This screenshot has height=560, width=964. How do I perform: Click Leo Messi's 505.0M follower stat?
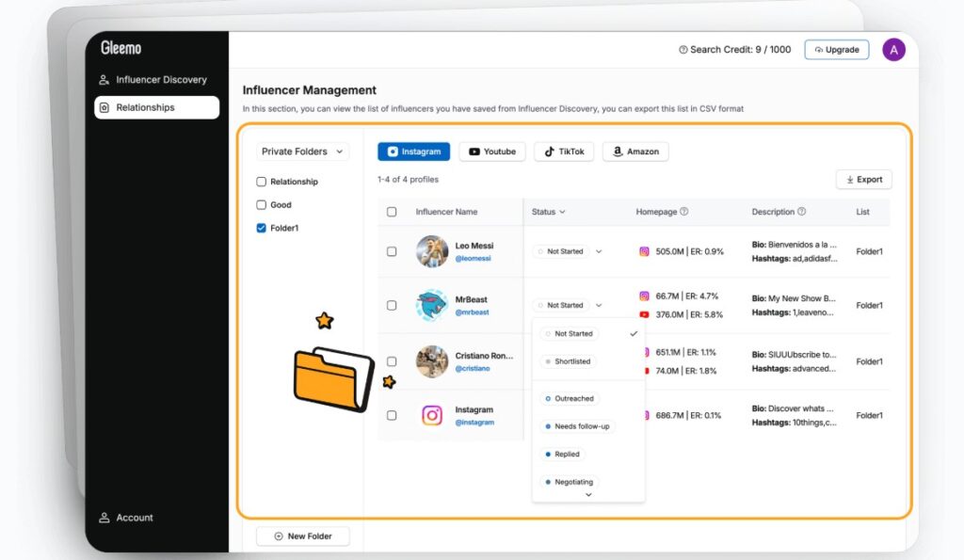(670, 251)
